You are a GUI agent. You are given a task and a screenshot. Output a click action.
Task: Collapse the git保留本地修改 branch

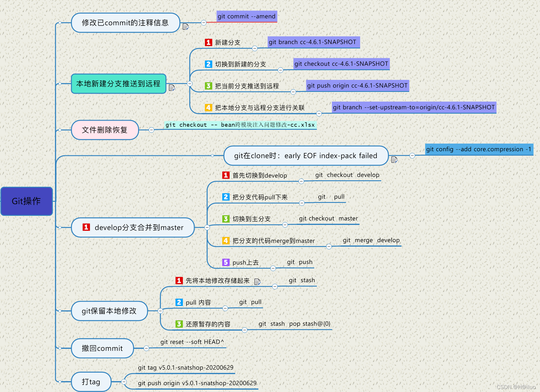(161, 311)
